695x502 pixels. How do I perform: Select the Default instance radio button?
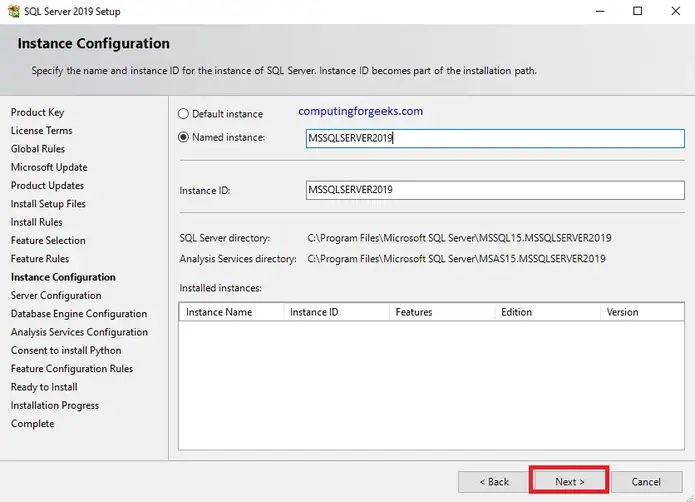[x=183, y=114]
